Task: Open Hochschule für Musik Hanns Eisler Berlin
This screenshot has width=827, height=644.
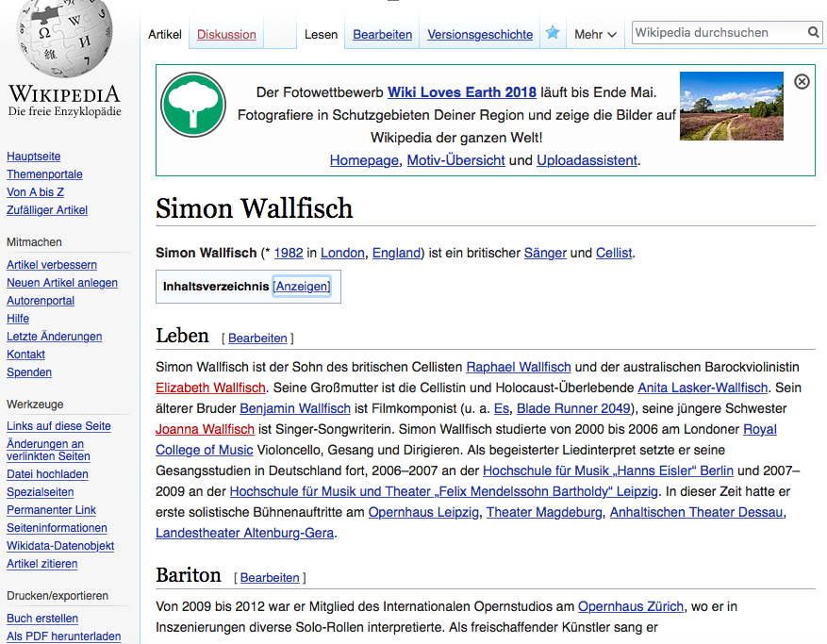Action: (608, 471)
